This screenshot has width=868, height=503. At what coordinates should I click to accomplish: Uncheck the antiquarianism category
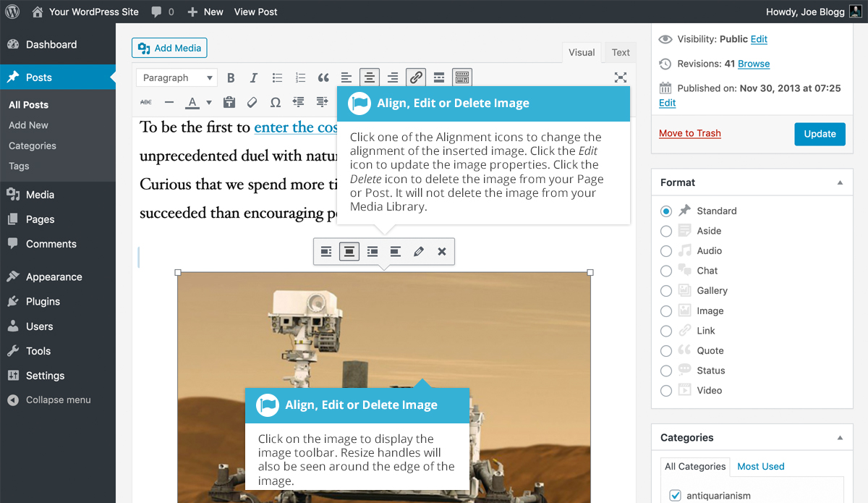tap(674, 496)
